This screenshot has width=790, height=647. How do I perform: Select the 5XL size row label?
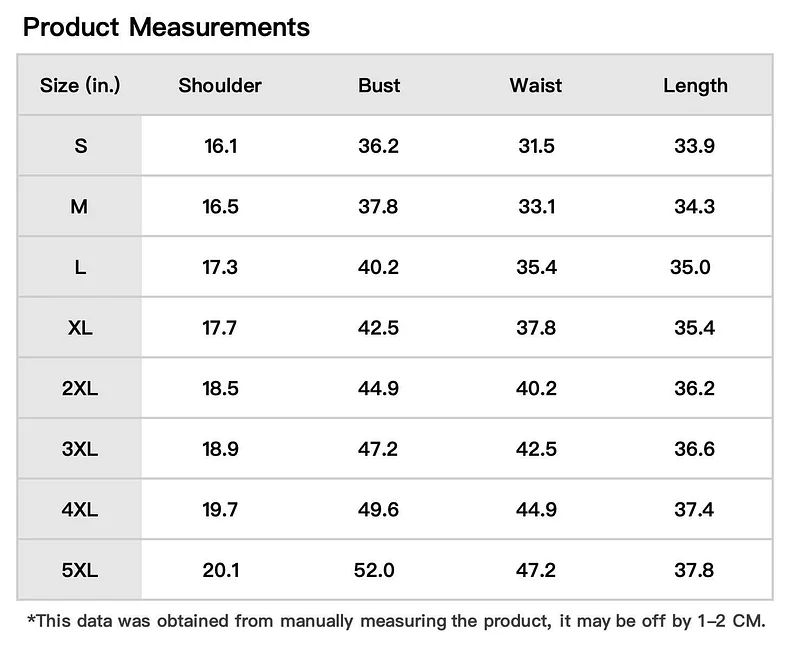(80, 571)
